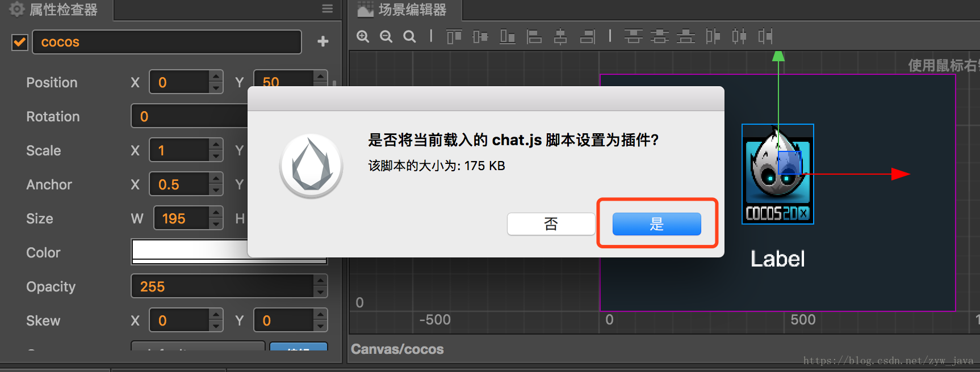
Task: Click the blue square free-move gizmo handle
Action: pos(789,163)
